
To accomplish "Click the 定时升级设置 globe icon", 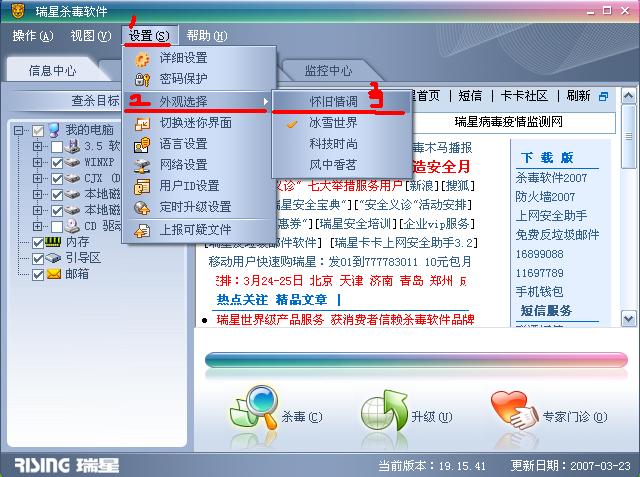I will [142, 208].
